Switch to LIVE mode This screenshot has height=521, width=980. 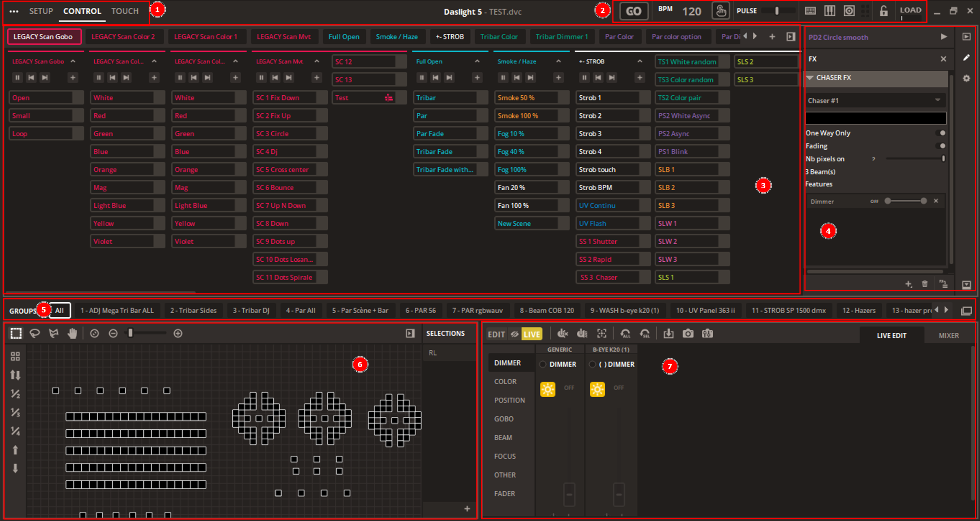click(532, 334)
